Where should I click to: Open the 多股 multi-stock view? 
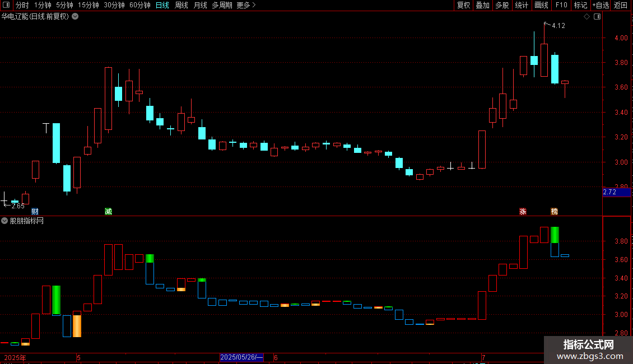coord(502,5)
